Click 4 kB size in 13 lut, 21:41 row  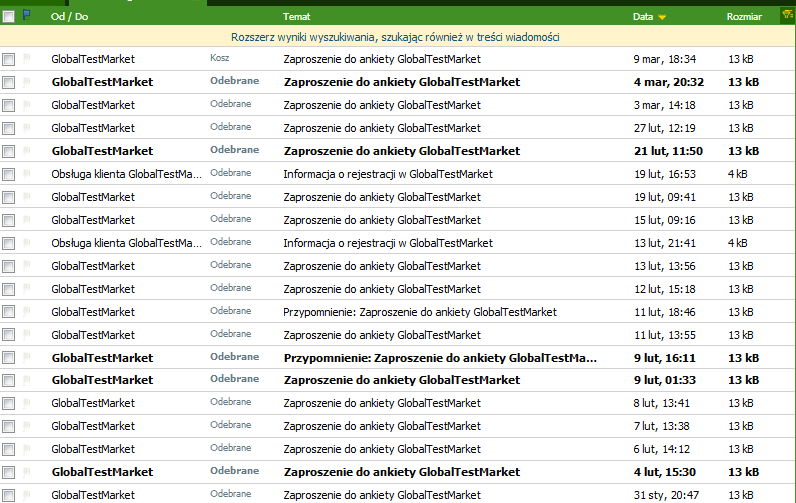point(738,243)
